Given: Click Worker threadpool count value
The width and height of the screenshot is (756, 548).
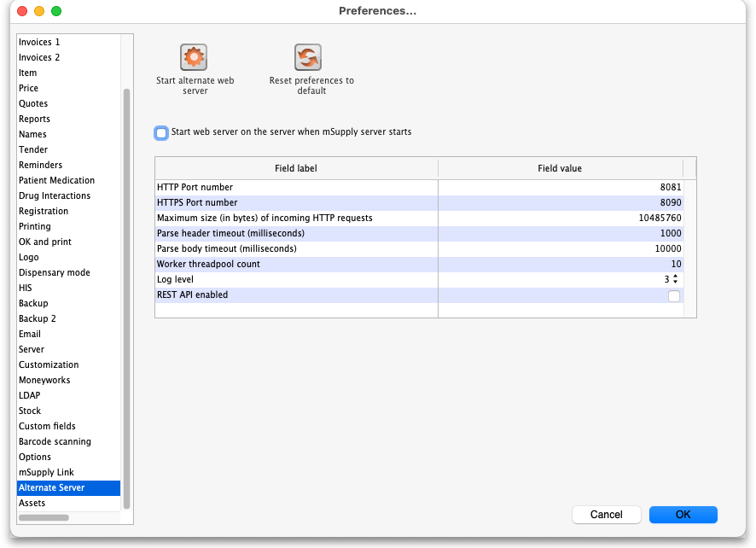Looking at the screenshot, I should (x=560, y=265).
